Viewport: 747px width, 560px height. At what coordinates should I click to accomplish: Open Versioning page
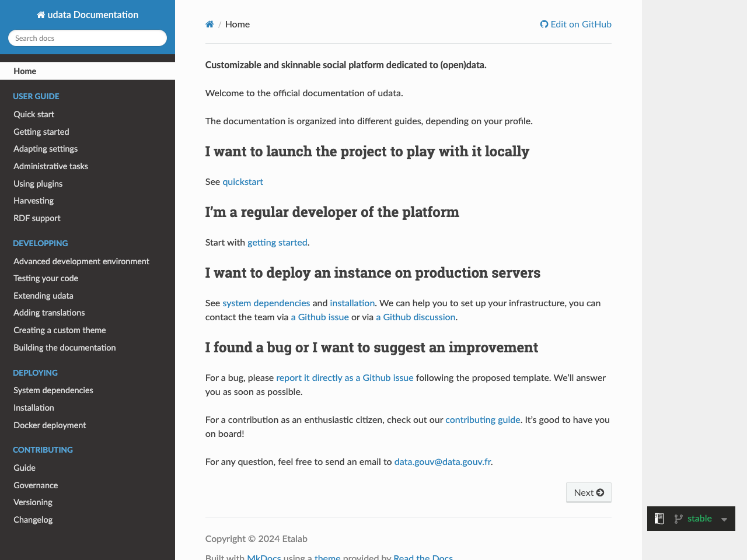click(x=88, y=502)
